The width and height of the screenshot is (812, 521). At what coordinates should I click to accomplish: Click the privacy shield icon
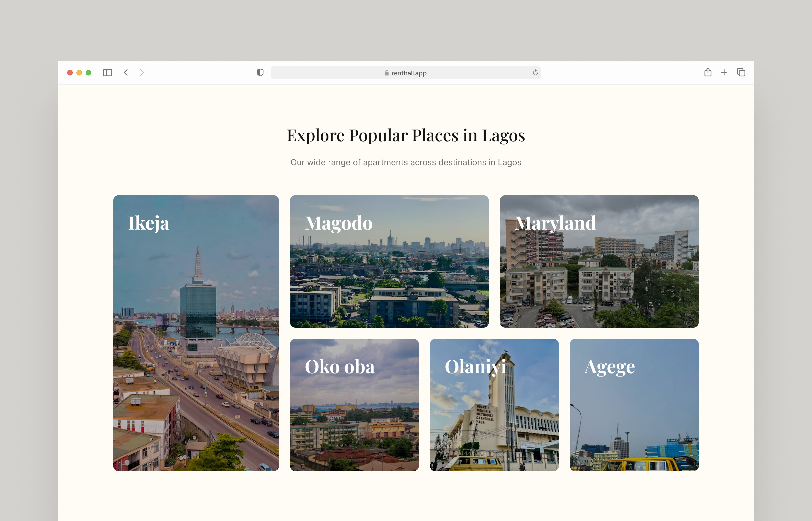[x=260, y=72]
